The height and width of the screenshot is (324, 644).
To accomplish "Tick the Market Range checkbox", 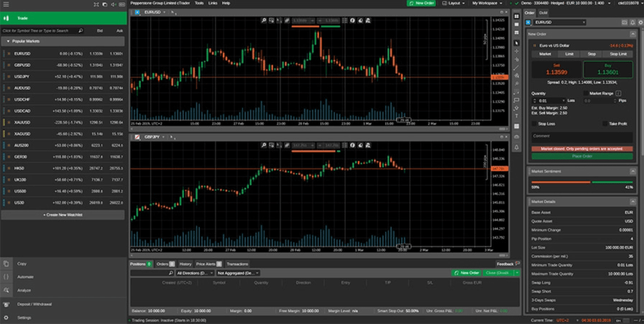I will 586,94.
